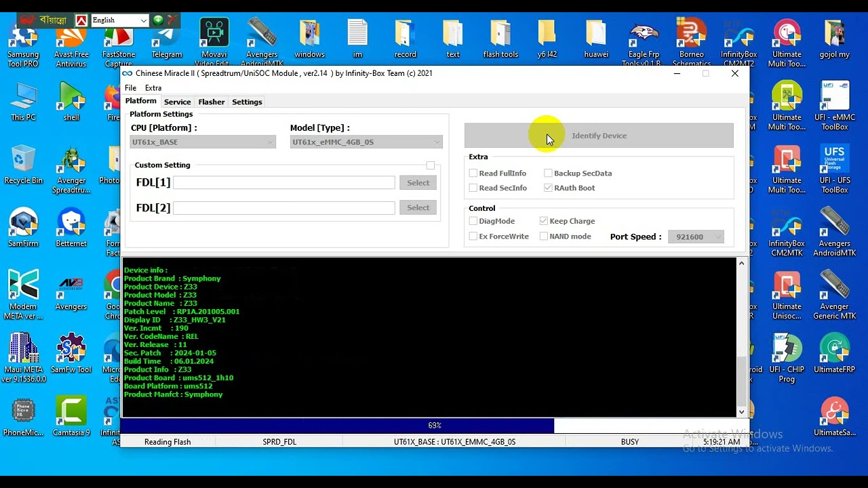Open the text folder on desktop
868x488 pixels.
click(x=453, y=39)
